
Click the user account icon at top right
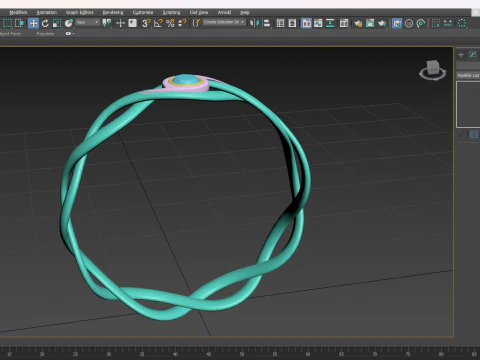click(x=475, y=12)
